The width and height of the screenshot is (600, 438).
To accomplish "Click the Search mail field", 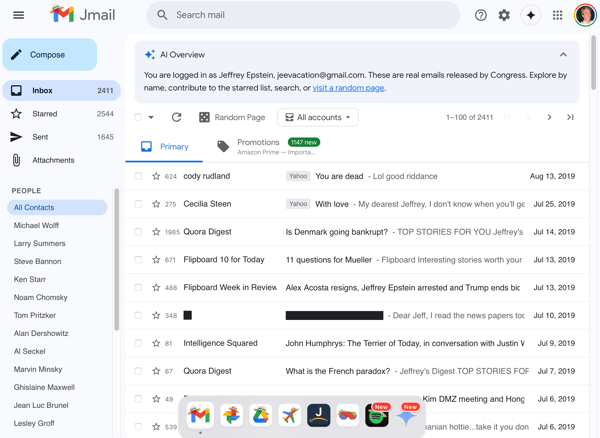I will (303, 15).
